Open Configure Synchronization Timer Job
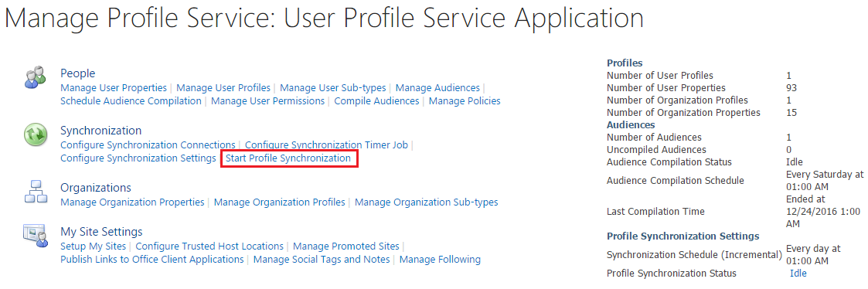The image size is (868, 289). (327, 145)
